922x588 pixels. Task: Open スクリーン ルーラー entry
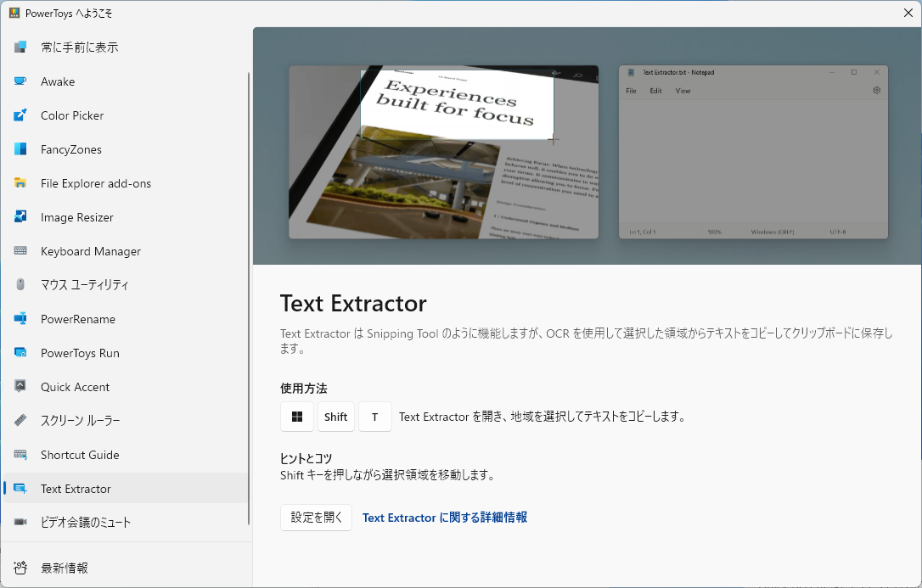pos(126,421)
